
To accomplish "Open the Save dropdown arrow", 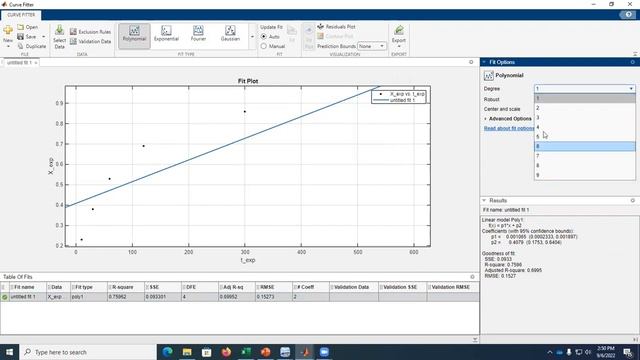I will click(x=44, y=37).
